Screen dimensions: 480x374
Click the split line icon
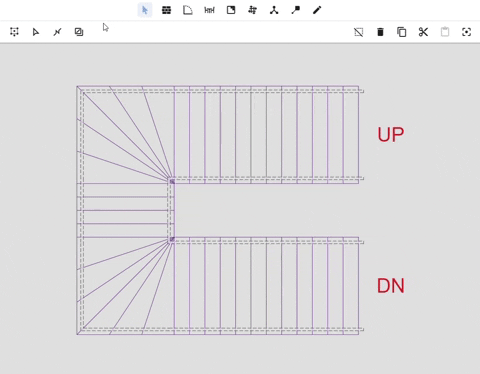coord(57,32)
